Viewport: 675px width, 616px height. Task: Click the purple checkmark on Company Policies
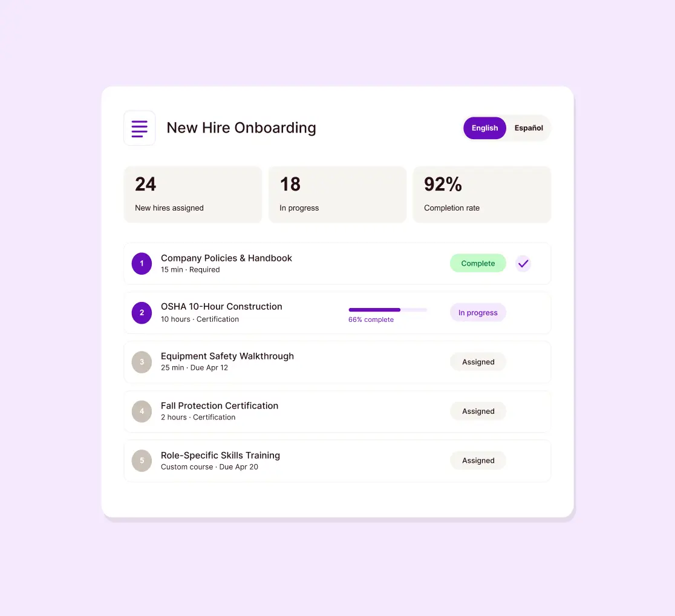pyautogui.click(x=523, y=263)
